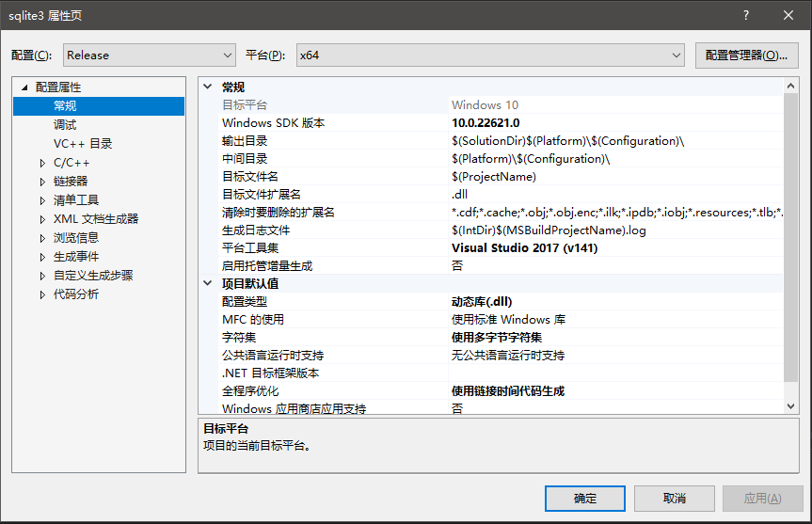Click the 确定 button

584,498
